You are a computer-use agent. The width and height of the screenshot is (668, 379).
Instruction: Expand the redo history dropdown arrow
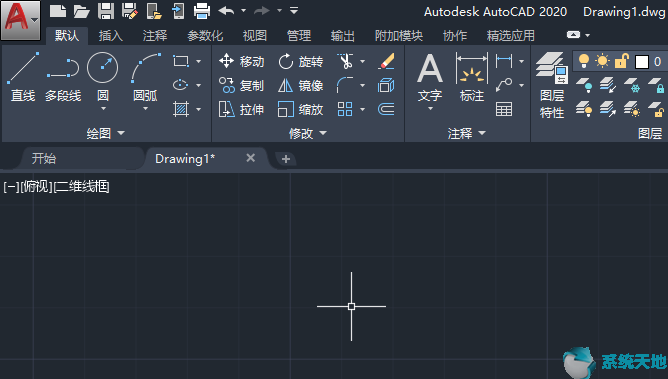pyautogui.click(x=279, y=10)
